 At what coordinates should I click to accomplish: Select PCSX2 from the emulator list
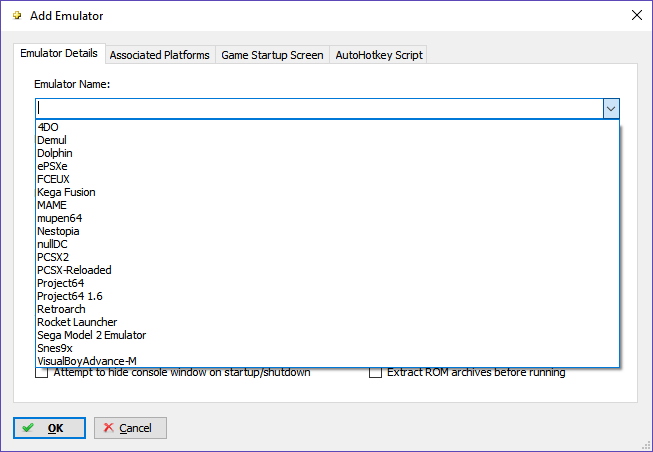pyautogui.click(x=327, y=257)
